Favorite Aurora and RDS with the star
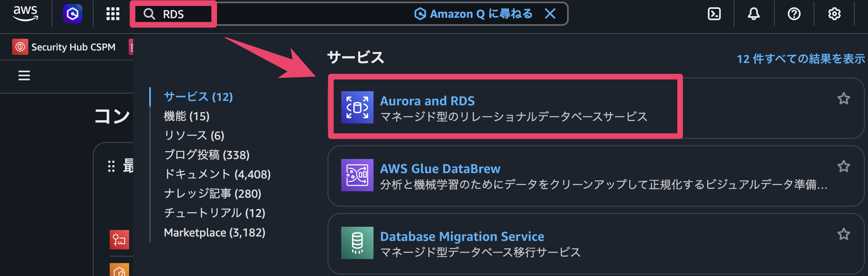The image size is (868, 276). (x=843, y=98)
